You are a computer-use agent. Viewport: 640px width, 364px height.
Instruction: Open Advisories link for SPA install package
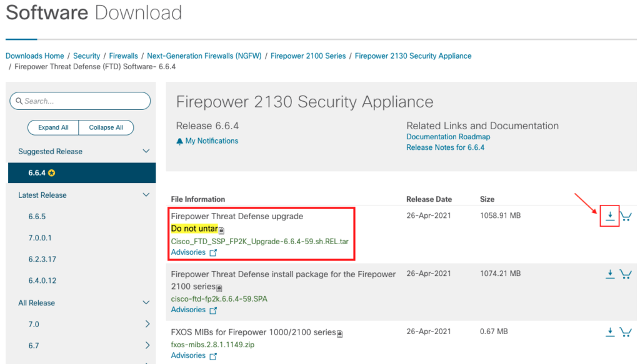(x=188, y=310)
